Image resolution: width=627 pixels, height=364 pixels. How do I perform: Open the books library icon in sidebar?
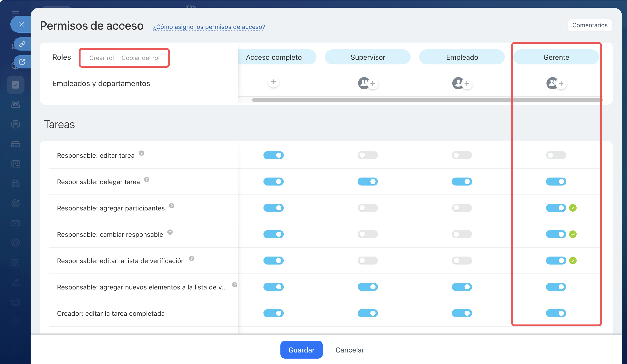tap(16, 262)
